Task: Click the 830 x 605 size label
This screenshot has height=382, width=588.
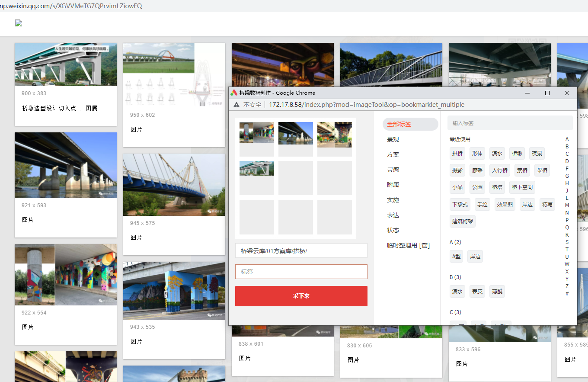Action: (x=359, y=346)
